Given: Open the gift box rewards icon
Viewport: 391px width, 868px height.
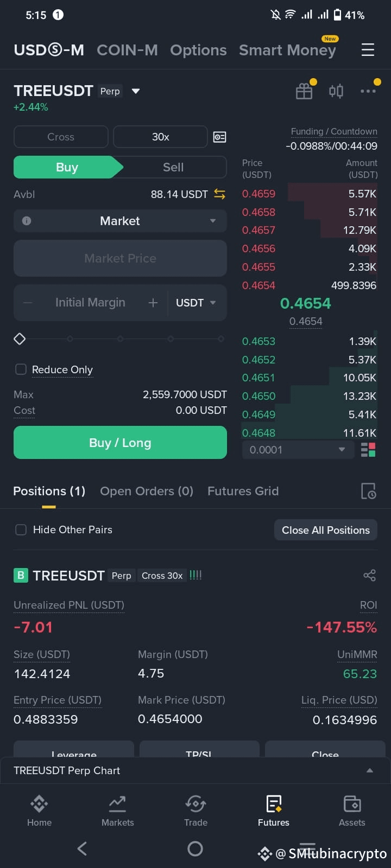Looking at the screenshot, I should pos(304,91).
